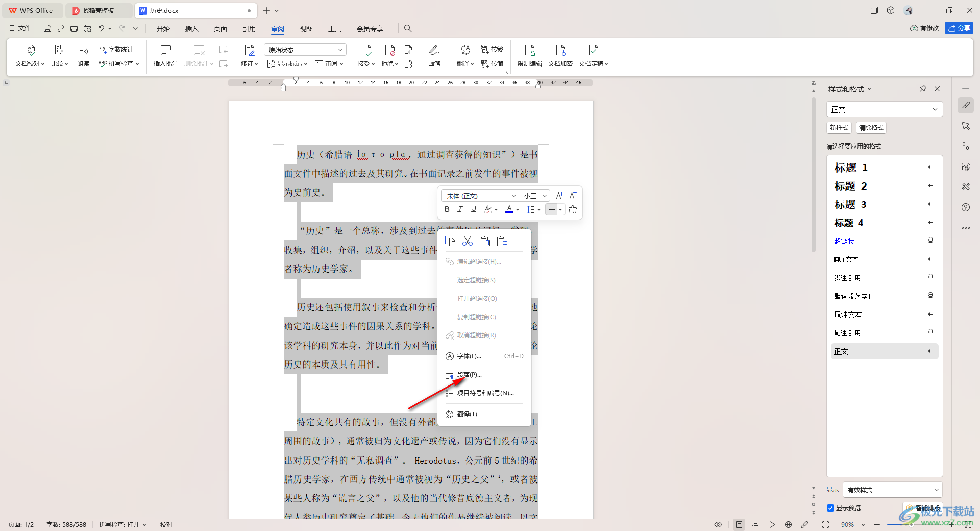Open the 宋体 (正文) font dropdown

(480, 196)
